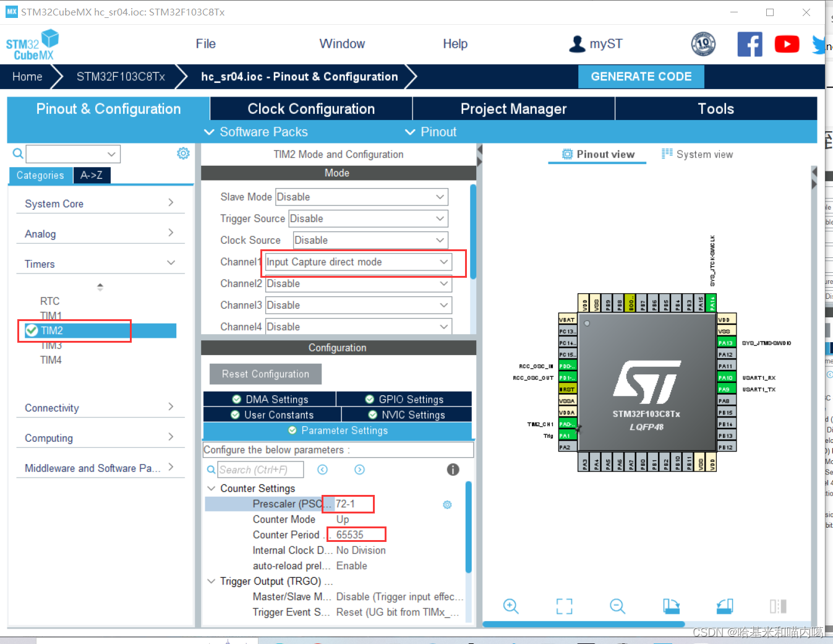Open the Window menu
The height and width of the screenshot is (644, 833).
(x=342, y=44)
